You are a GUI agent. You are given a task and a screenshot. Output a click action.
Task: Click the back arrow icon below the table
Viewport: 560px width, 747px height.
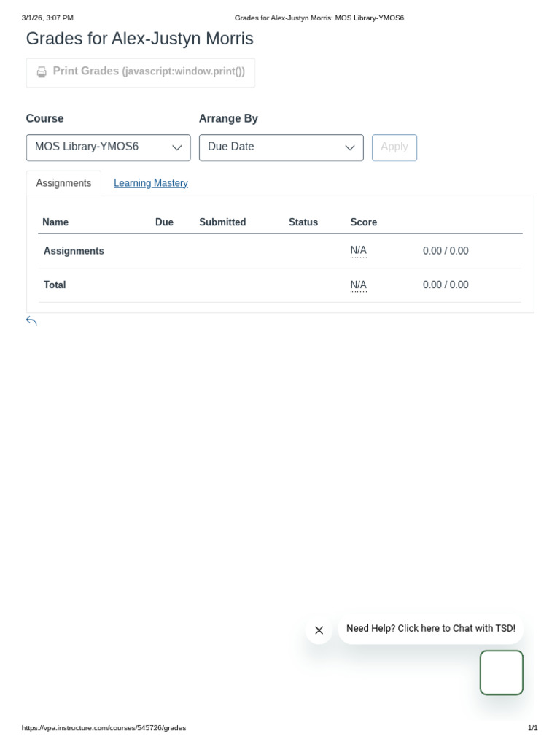(x=31, y=321)
